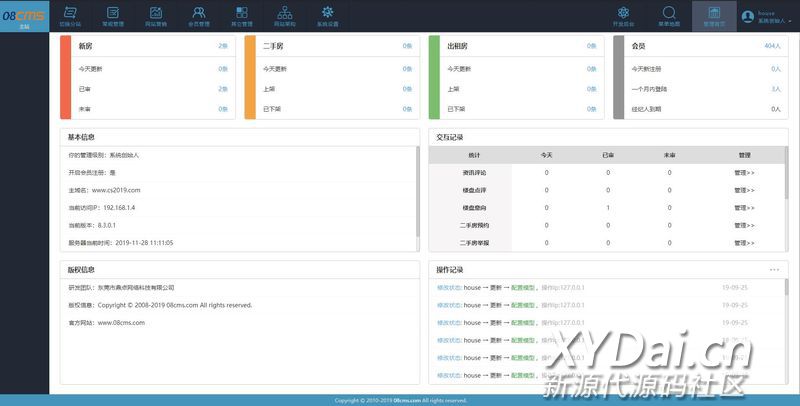Click the first icon left of 菜单地图
The image size is (800, 406).
623,15
